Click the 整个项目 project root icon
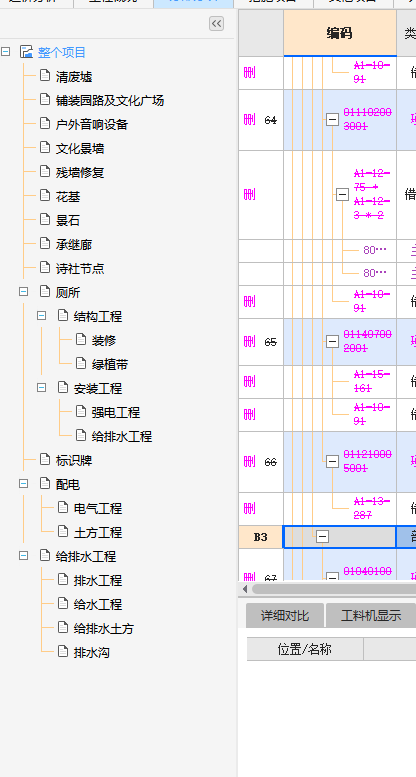Viewport: 416px width, 777px height. click(26, 52)
